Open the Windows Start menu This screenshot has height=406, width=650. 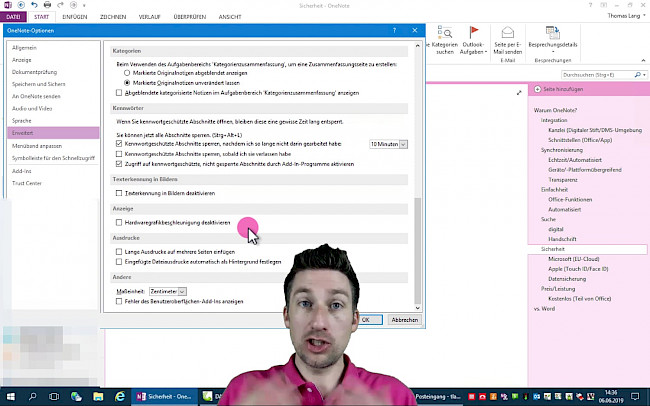10,396
